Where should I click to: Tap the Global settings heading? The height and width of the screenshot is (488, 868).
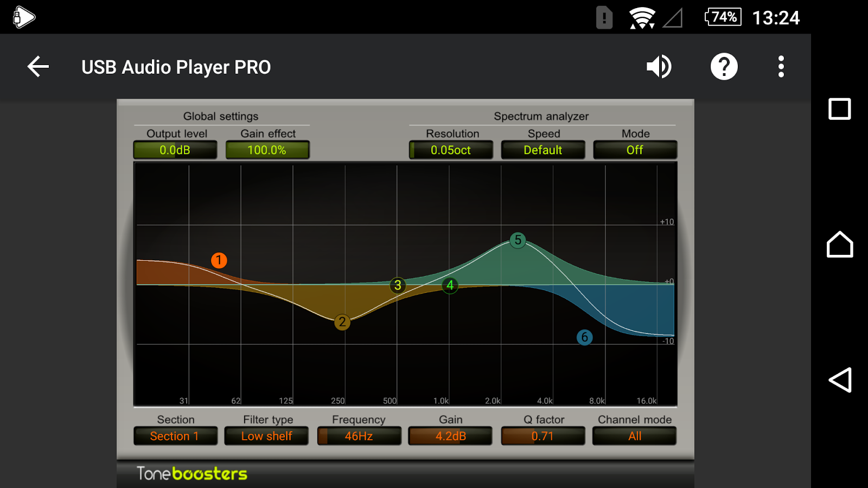(x=221, y=116)
